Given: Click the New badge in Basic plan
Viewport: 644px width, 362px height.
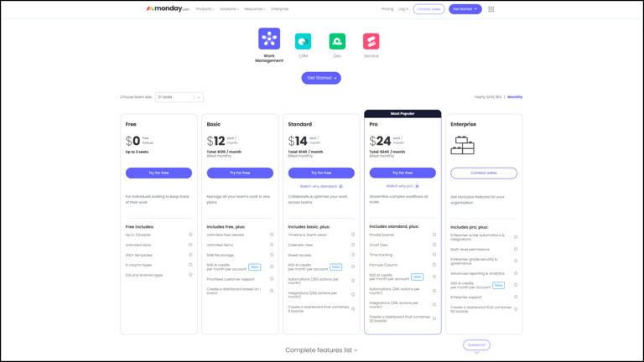Looking at the screenshot, I should pyautogui.click(x=255, y=266).
